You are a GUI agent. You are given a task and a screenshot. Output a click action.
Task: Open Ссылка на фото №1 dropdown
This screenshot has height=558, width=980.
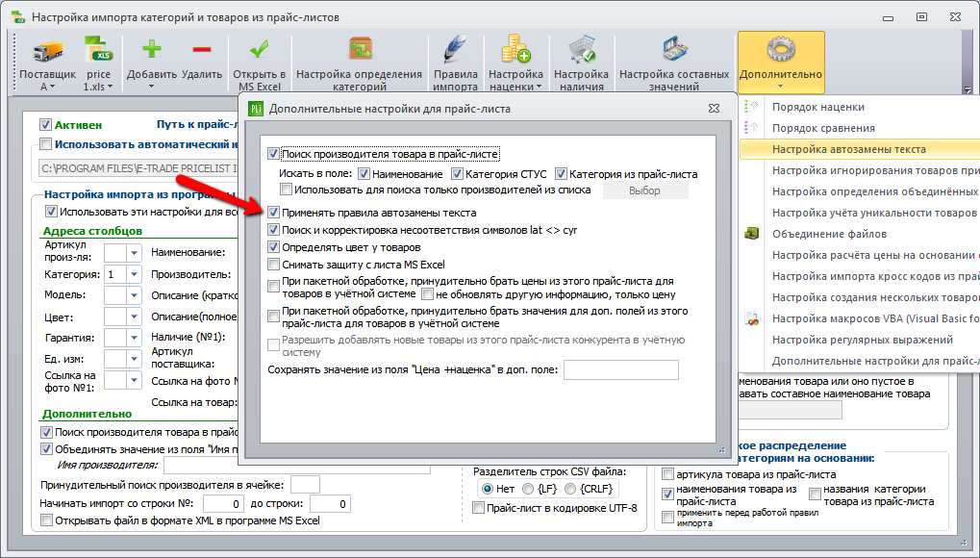pyautogui.click(x=135, y=380)
